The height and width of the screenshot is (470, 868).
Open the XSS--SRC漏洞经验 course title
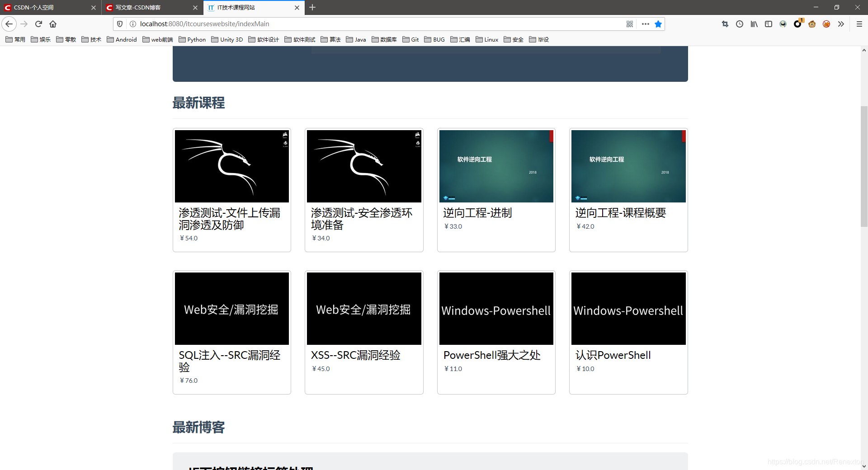355,355
